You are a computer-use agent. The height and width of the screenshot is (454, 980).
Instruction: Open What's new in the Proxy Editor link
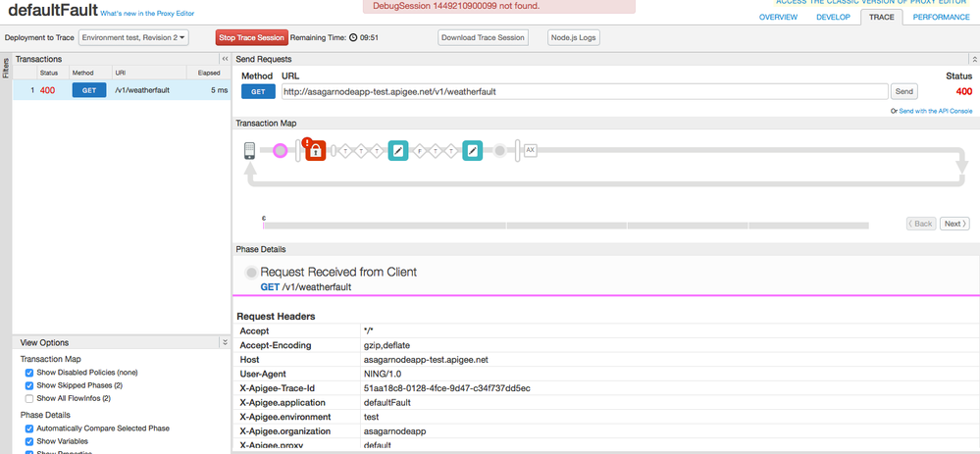pos(147,13)
